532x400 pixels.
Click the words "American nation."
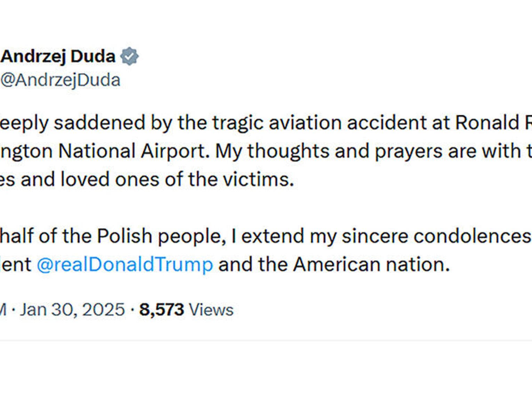coord(372,265)
